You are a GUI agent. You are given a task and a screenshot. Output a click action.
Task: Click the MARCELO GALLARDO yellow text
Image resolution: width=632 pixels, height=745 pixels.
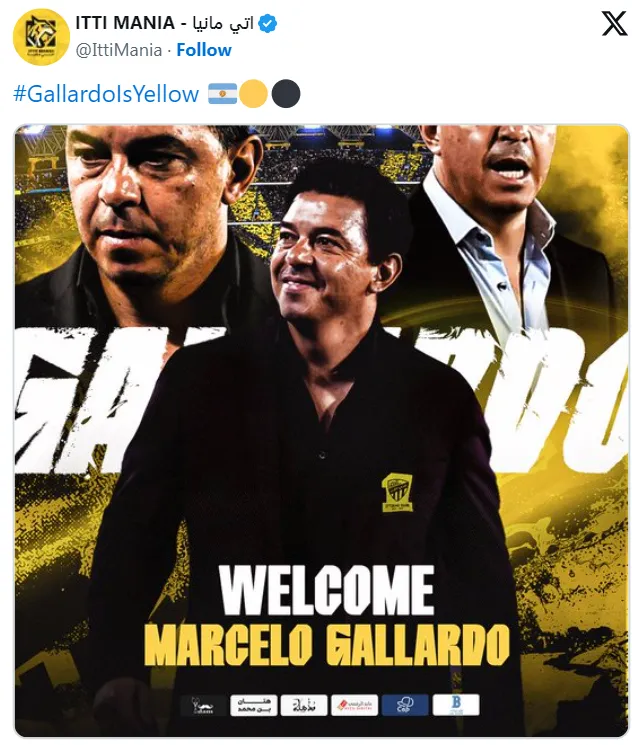tap(327, 645)
